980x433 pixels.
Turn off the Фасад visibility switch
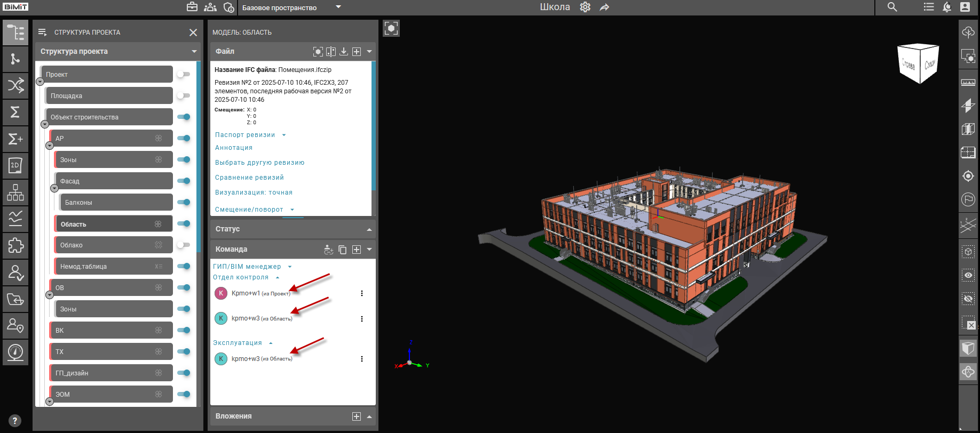pos(184,181)
